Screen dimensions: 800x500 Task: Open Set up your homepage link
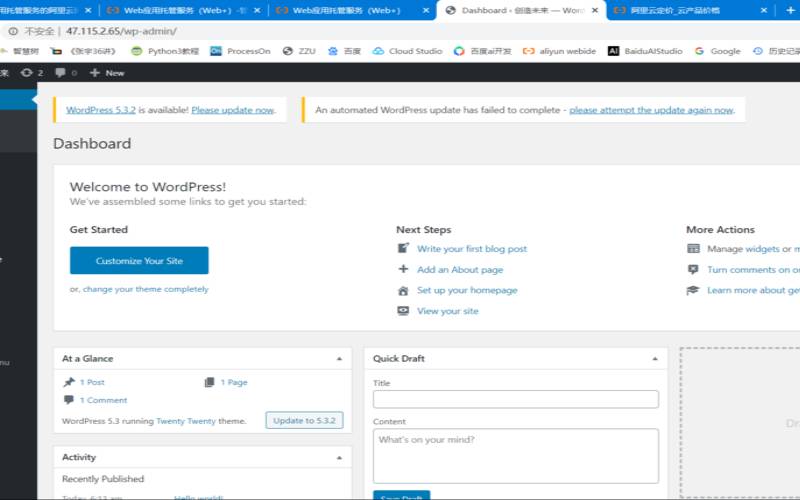467,290
